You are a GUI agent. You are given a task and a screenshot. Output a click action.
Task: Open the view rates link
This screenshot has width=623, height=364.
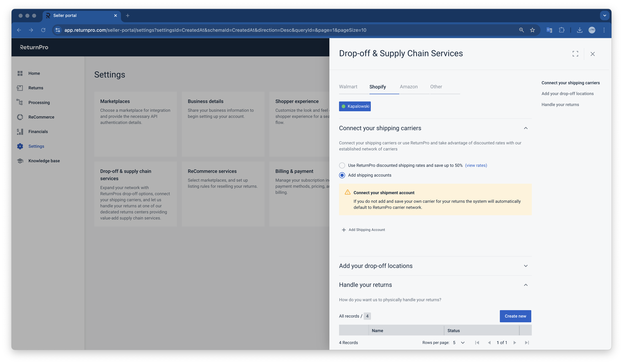(x=476, y=165)
